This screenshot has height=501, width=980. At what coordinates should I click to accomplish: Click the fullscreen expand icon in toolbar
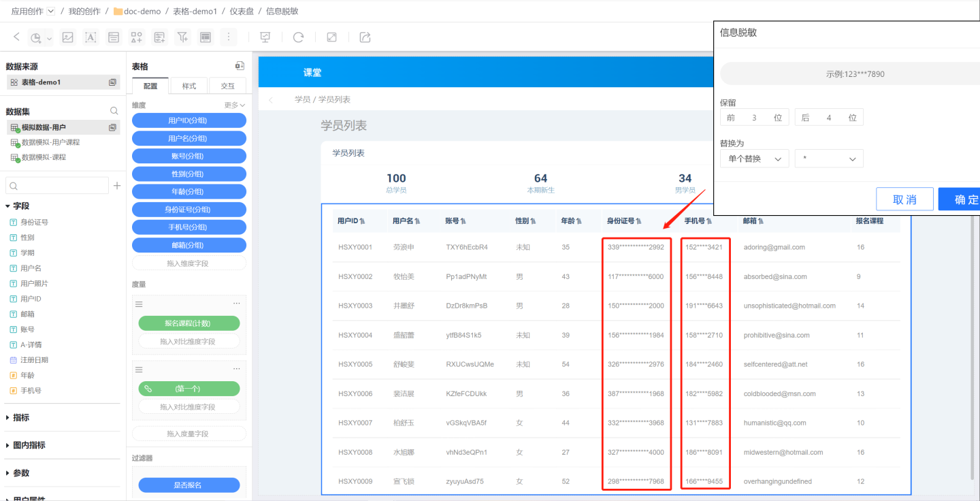click(x=331, y=37)
